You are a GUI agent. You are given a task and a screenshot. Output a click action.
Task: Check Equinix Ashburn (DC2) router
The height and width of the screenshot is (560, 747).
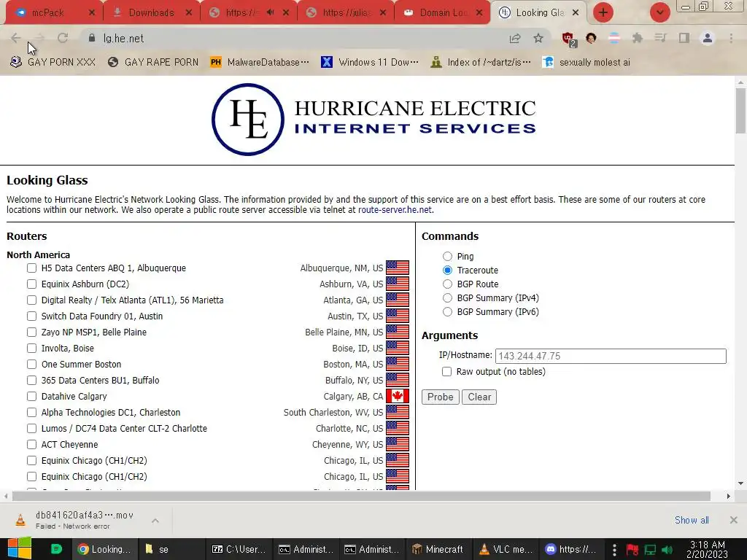pos(31,284)
